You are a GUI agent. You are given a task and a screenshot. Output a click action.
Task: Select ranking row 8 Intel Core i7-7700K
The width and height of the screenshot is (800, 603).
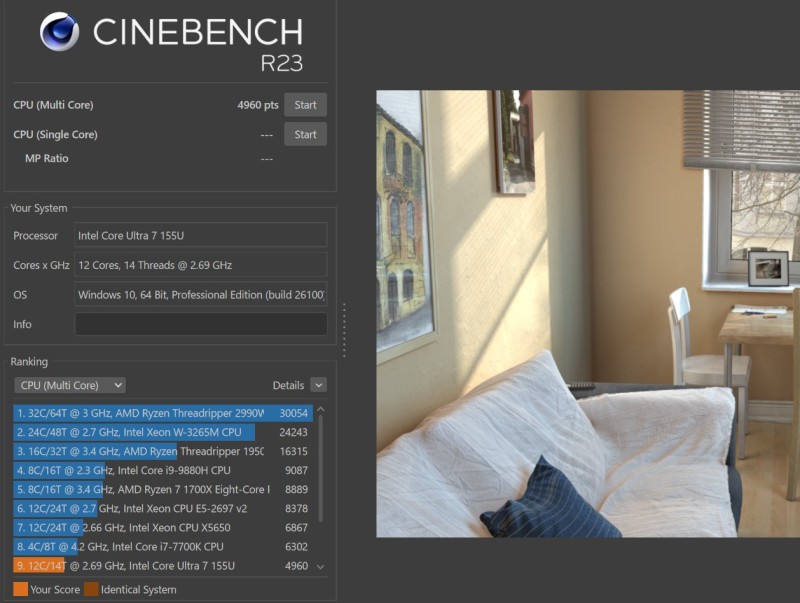point(163,546)
